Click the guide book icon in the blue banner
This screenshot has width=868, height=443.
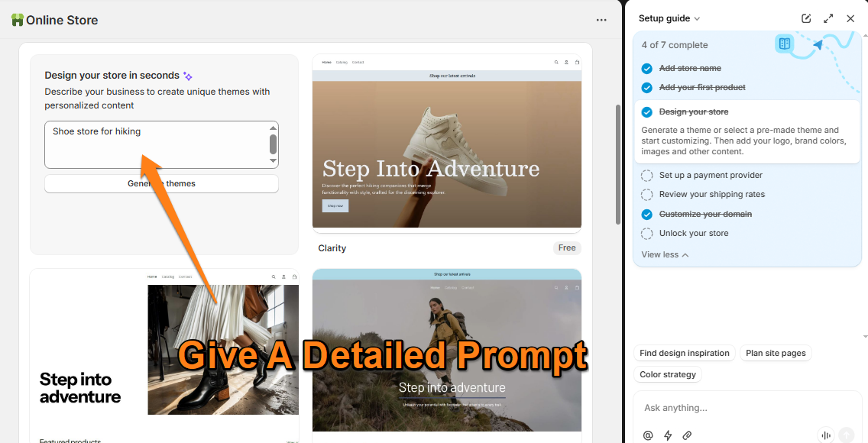tap(785, 44)
